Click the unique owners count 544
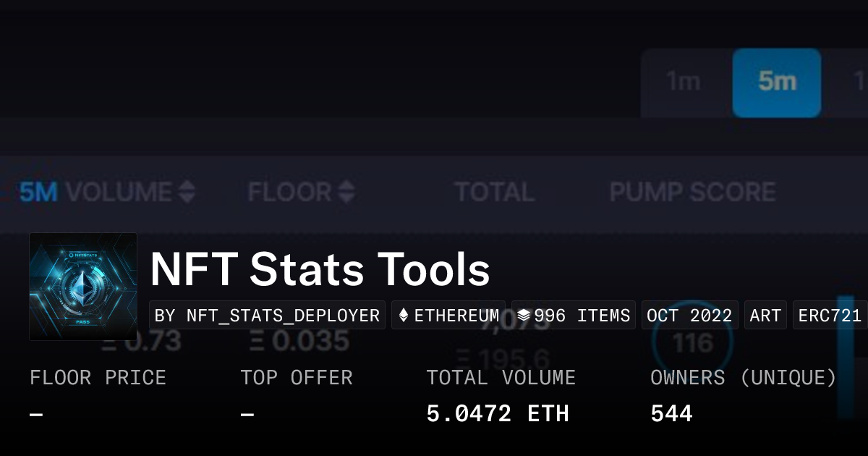This screenshot has height=456, width=868. pos(671,414)
